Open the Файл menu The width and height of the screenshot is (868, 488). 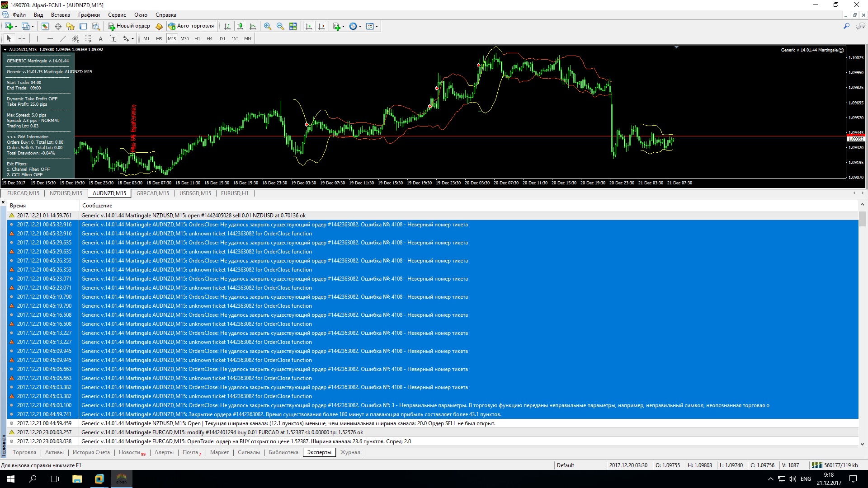19,15
